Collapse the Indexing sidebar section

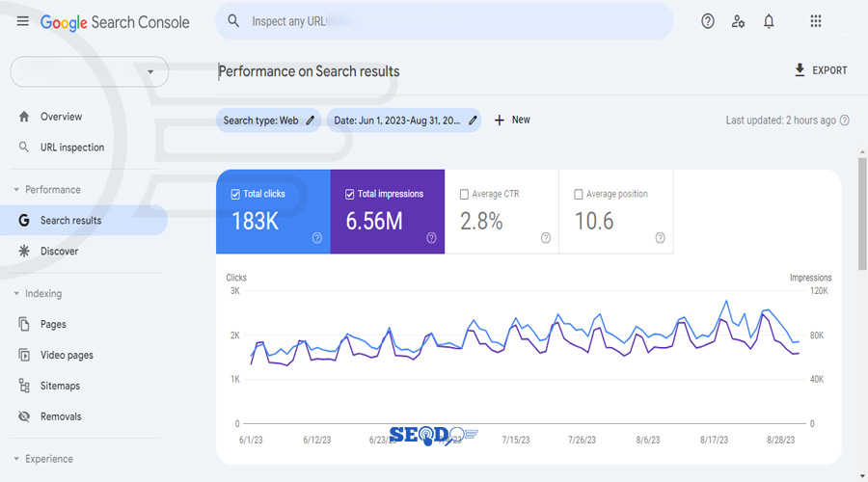pos(16,294)
